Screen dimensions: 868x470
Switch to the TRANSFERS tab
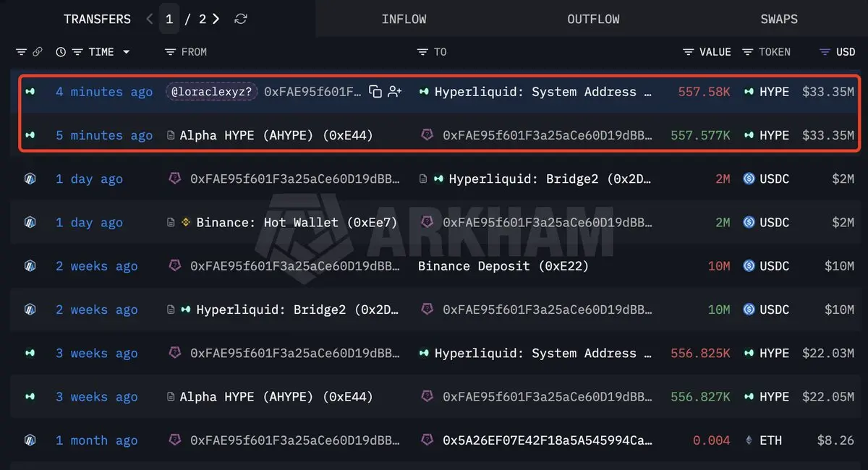click(97, 19)
